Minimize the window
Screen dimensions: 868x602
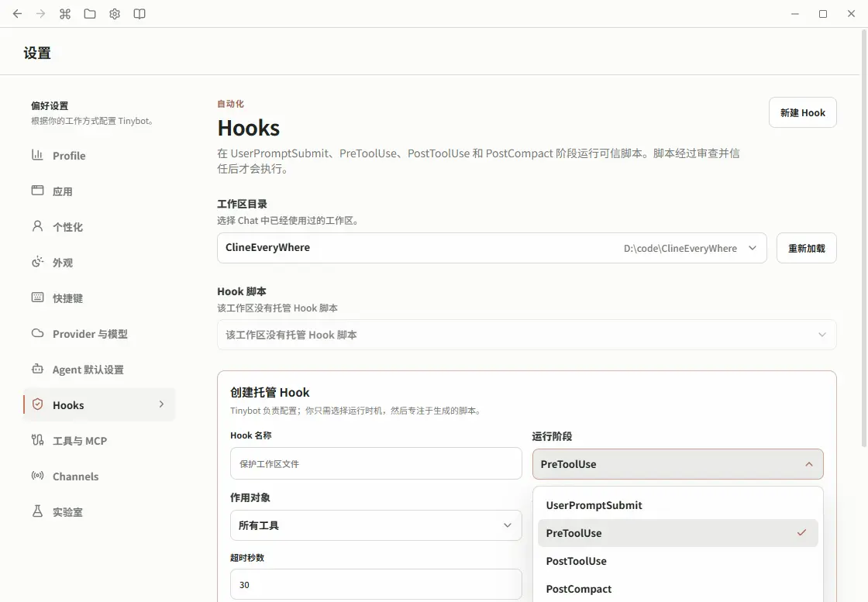pyautogui.click(x=795, y=14)
